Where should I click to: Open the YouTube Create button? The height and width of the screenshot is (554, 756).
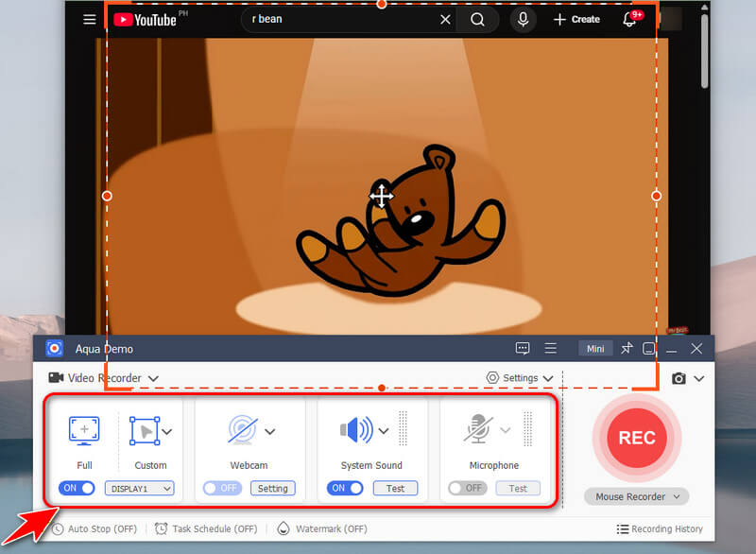tap(576, 19)
